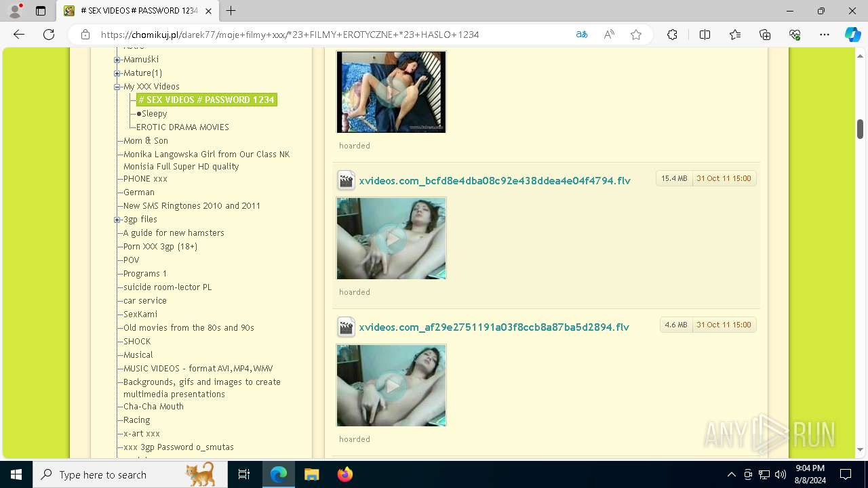The width and height of the screenshot is (868, 488).
Task: Open the Windows Start menu
Action: tap(16, 474)
